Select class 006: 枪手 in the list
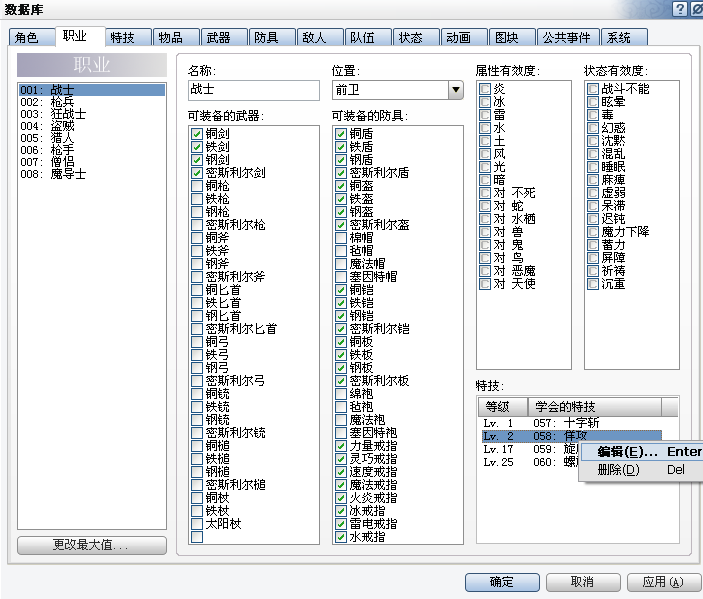The height and width of the screenshot is (599, 703). [92, 150]
